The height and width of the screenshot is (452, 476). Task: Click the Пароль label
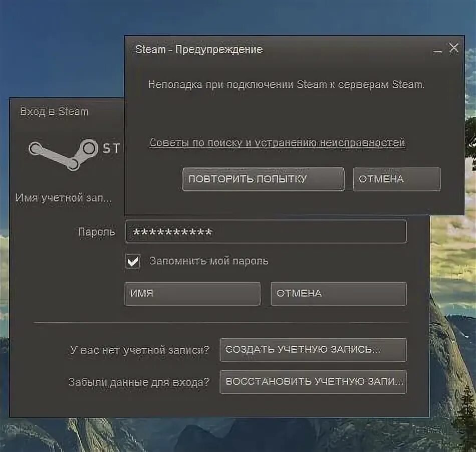coord(97,232)
